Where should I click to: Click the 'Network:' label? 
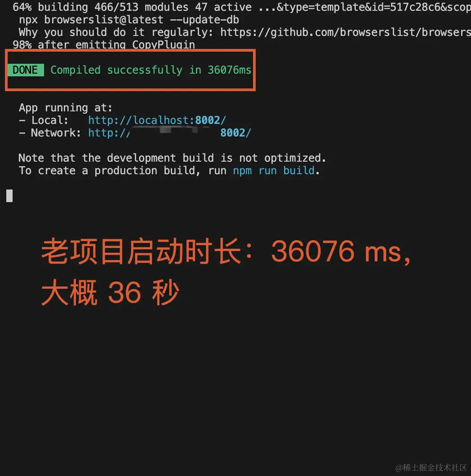pyautogui.click(x=56, y=132)
